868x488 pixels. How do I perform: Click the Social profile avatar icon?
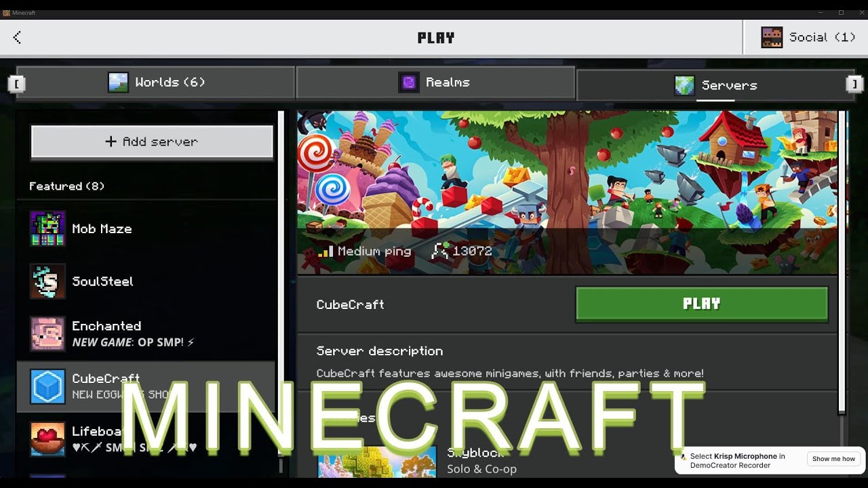click(x=772, y=37)
